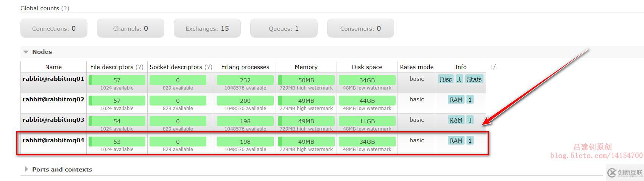Viewport: 644px width, 181px height.
Task: Click the Stats tag for rabbitmq01
Action: click(x=474, y=79)
